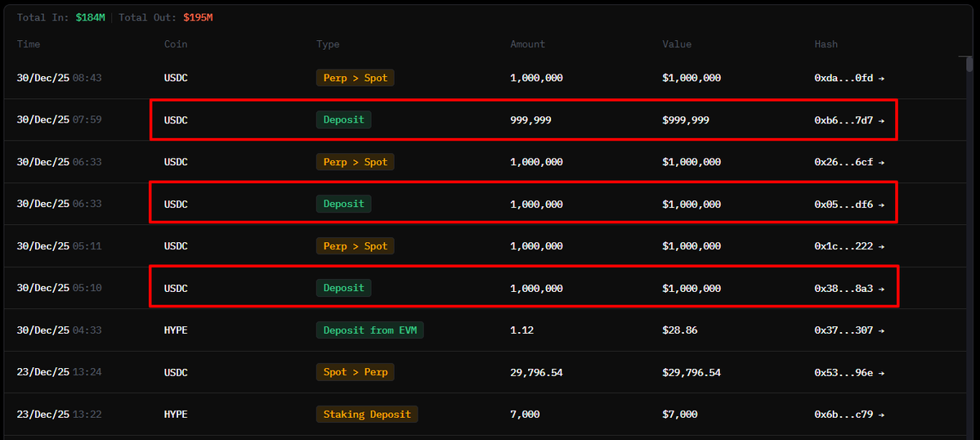Open transaction hash 0xda...0fd link
Screen dimensions: 980x440
pyautogui.click(x=848, y=78)
